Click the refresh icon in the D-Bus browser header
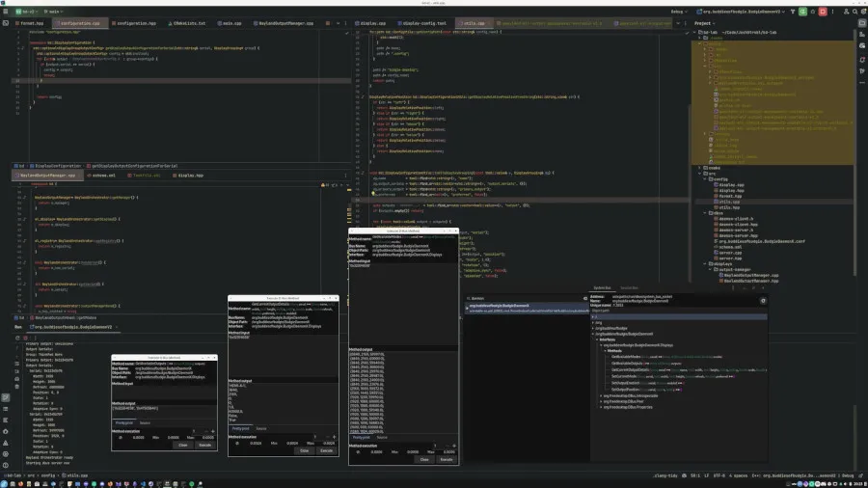The image size is (868, 488). tap(763, 301)
